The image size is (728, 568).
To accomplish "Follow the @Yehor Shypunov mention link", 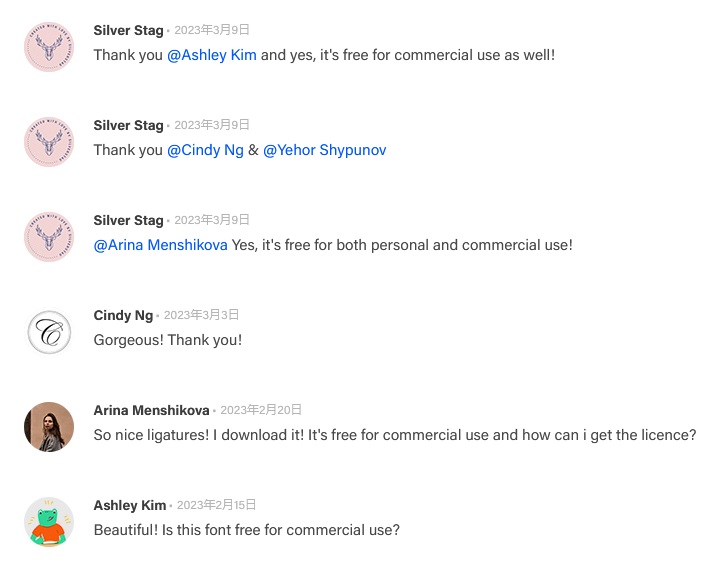I will (x=324, y=150).
